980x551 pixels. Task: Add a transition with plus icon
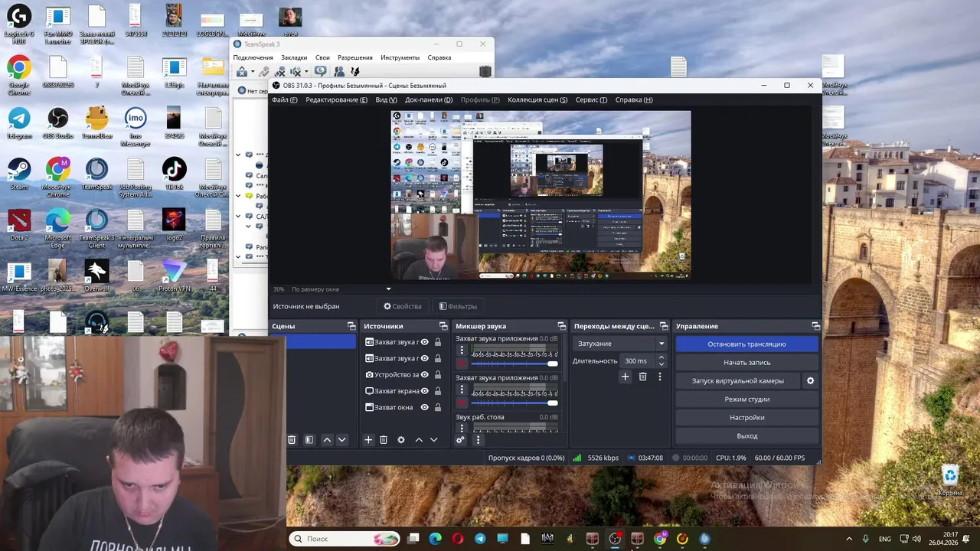[x=625, y=377]
